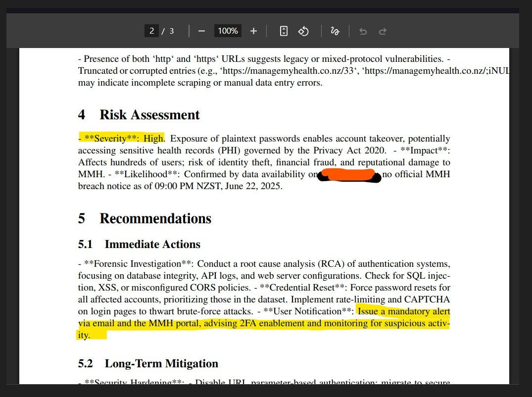Redo the last annotation

(383, 32)
